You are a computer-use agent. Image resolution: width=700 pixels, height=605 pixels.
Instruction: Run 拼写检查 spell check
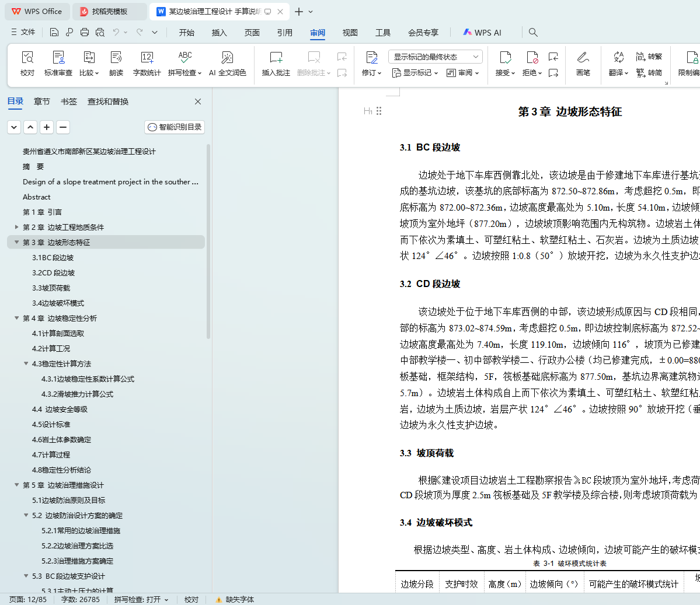pos(185,64)
